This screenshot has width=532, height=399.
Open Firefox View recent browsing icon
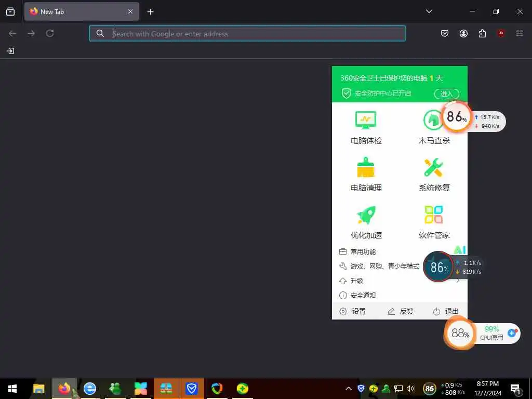pos(10,12)
